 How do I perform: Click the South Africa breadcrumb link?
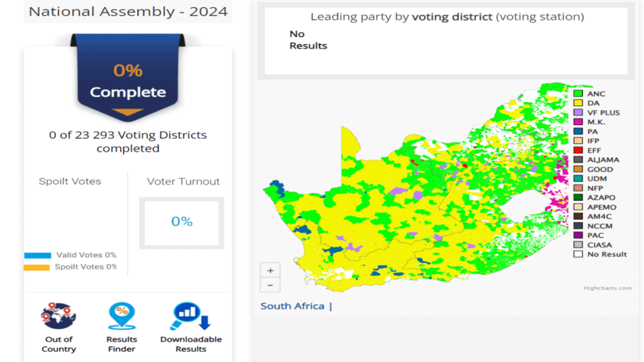tap(292, 306)
